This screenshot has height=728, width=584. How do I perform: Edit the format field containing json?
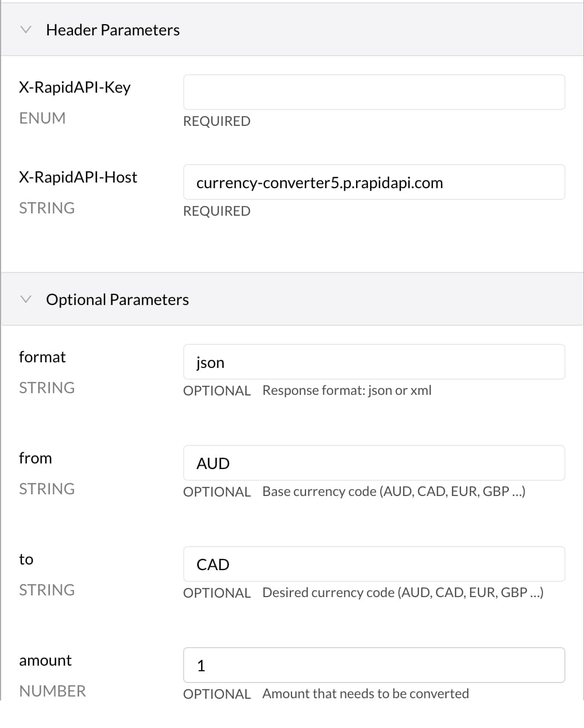click(x=374, y=362)
